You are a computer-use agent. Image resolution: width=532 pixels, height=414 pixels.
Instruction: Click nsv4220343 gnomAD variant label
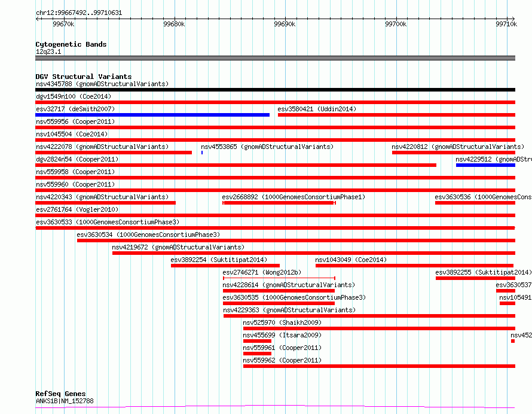pos(102,197)
